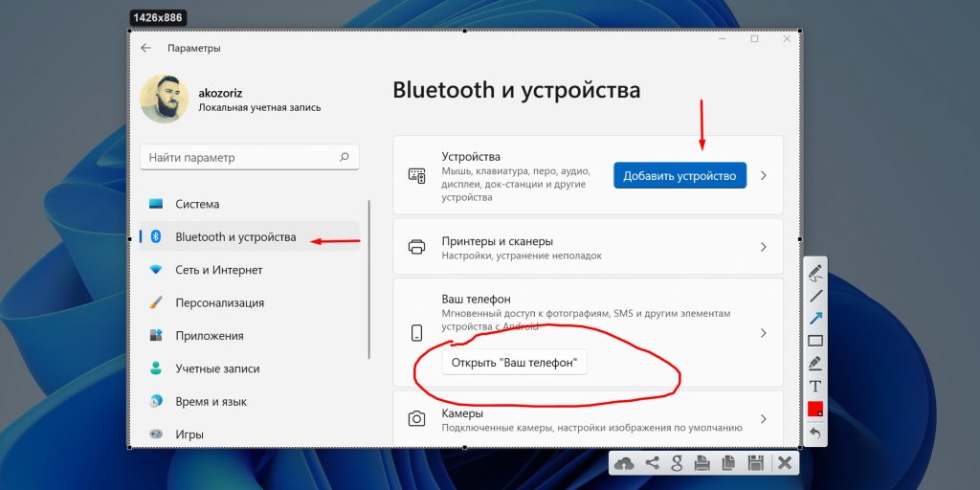
Task: Select the Lightshot pencil tool
Action: tap(815, 273)
